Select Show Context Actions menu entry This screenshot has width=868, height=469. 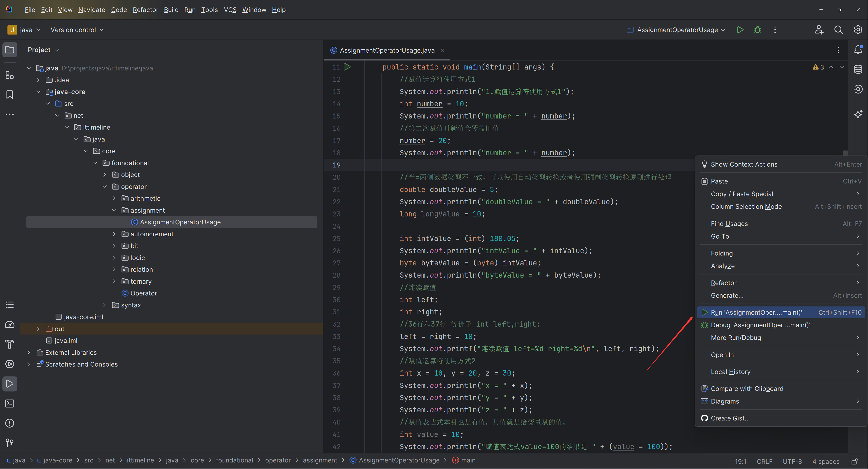[781, 164]
